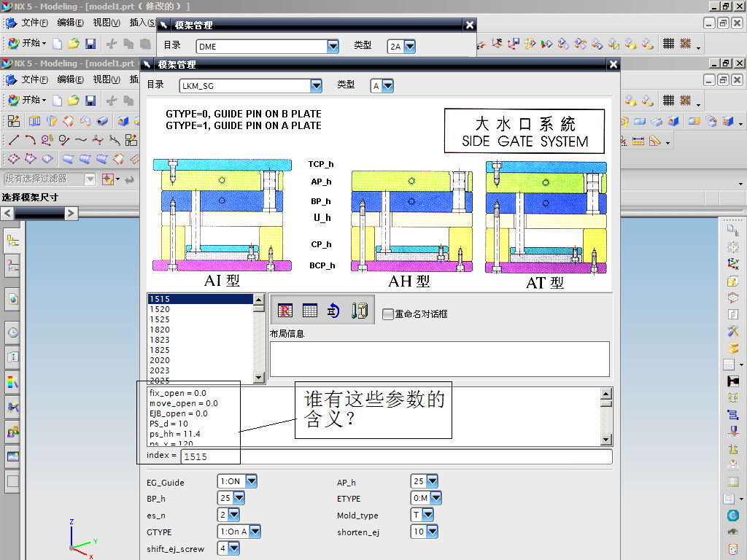This screenshot has width=747, height=560.
Task: Click 开始 start button in upper NX window
Action: coord(27,43)
